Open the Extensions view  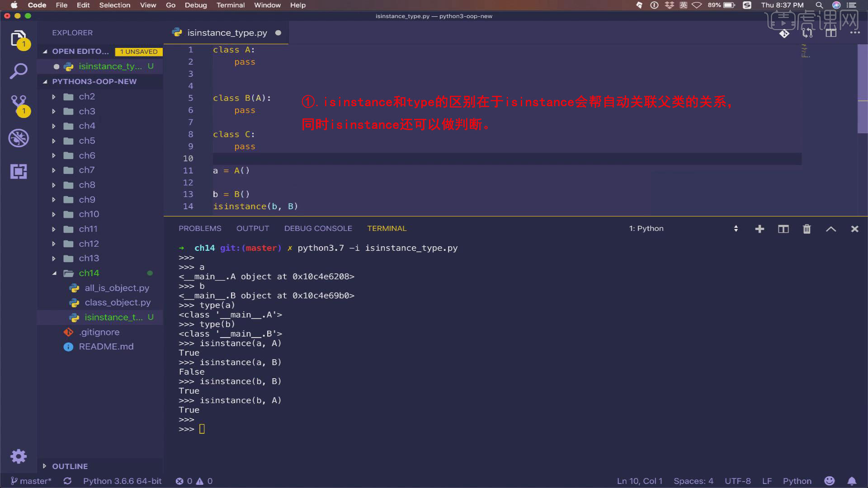[x=19, y=171]
